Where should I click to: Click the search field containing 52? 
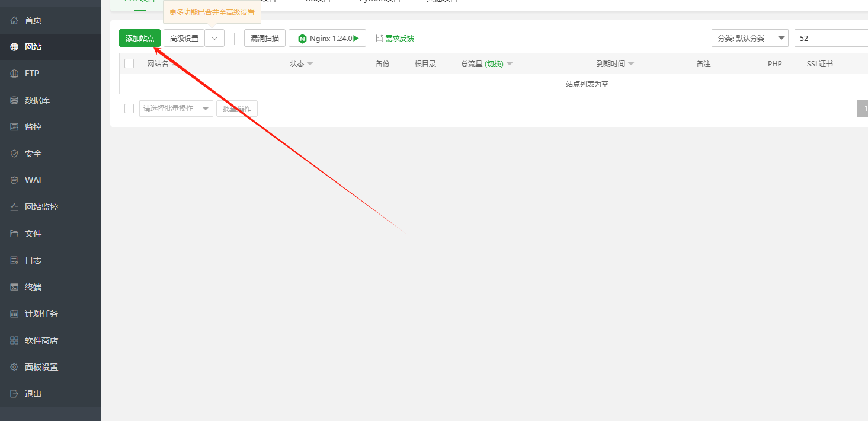(831, 38)
